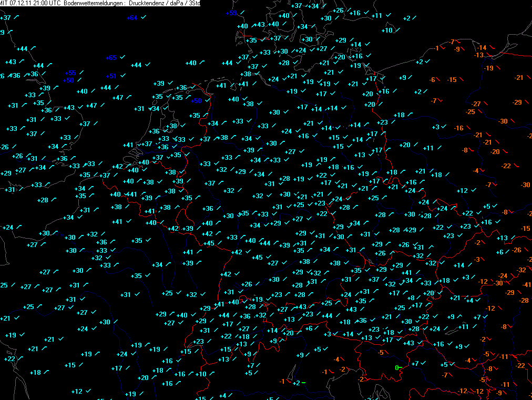Select the orange -6 station reading

(433, 80)
